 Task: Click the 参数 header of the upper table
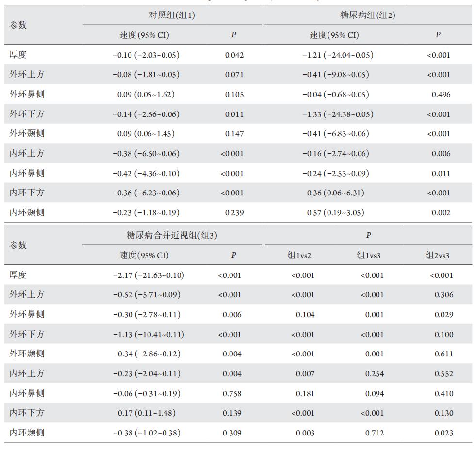pyautogui.click(x=18, y=25)
